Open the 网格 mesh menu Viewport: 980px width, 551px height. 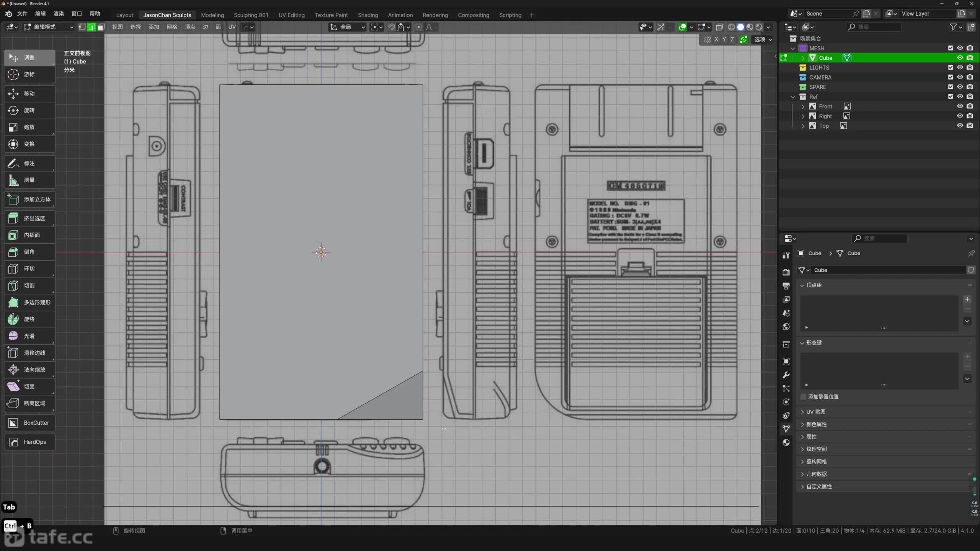(172, 27)
